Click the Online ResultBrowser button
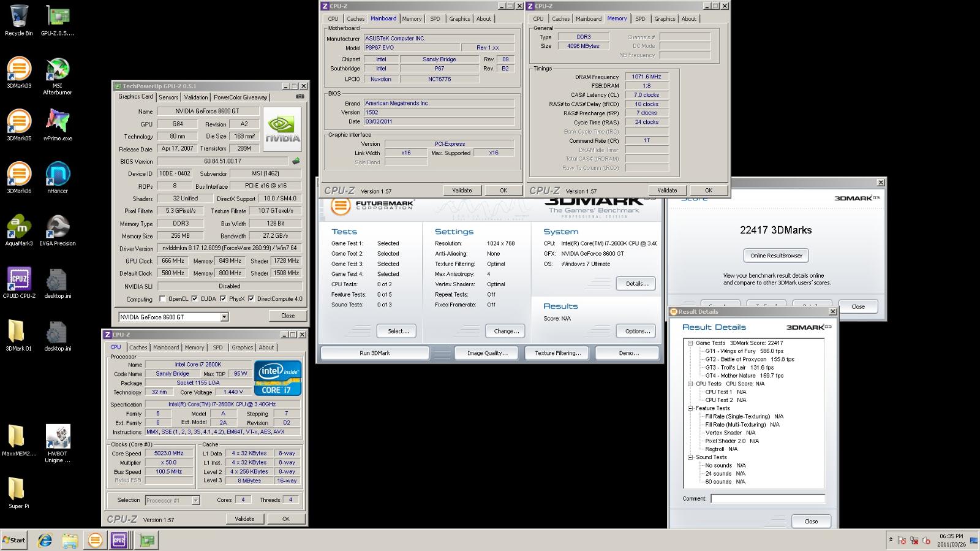Viewport: 980px width, 551px height. tap(776, 256)
